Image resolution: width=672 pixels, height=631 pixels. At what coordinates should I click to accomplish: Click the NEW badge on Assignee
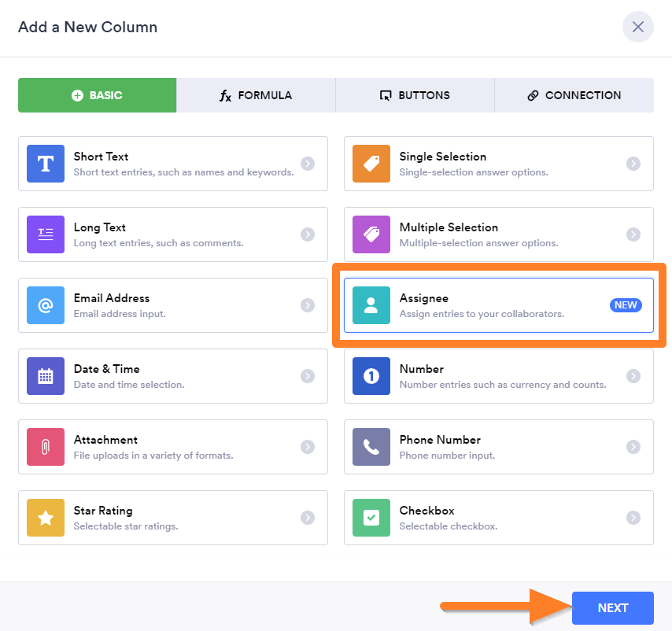click(626, 305)
